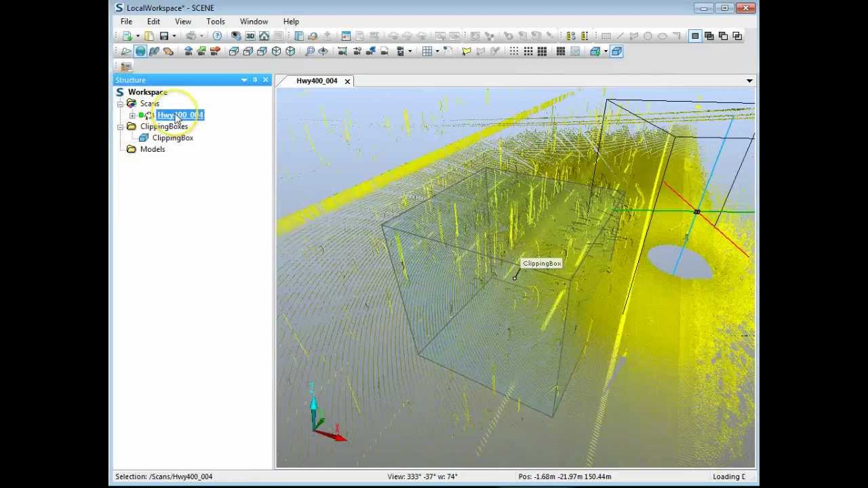Image resolution: width=868 pixels, height=488 pixels.
Task: Click the isometric hexagon cube view icon
Action: click(x=276, y=52)
